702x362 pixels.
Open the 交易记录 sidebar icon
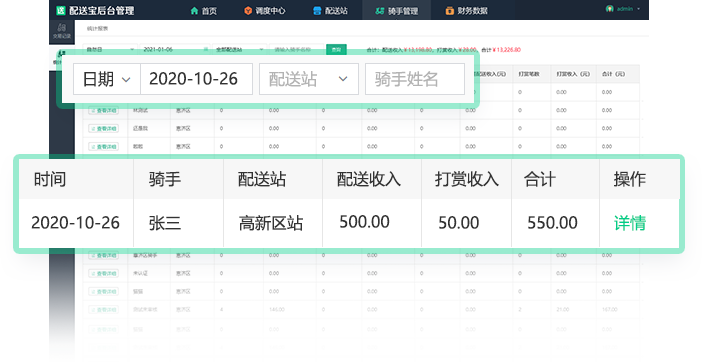[62, 31]
